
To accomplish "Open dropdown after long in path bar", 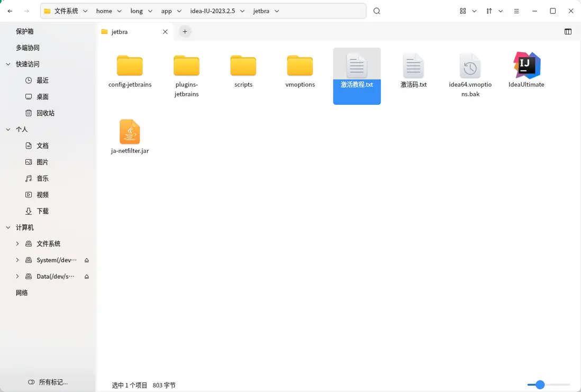I will (x=150, y=11).
